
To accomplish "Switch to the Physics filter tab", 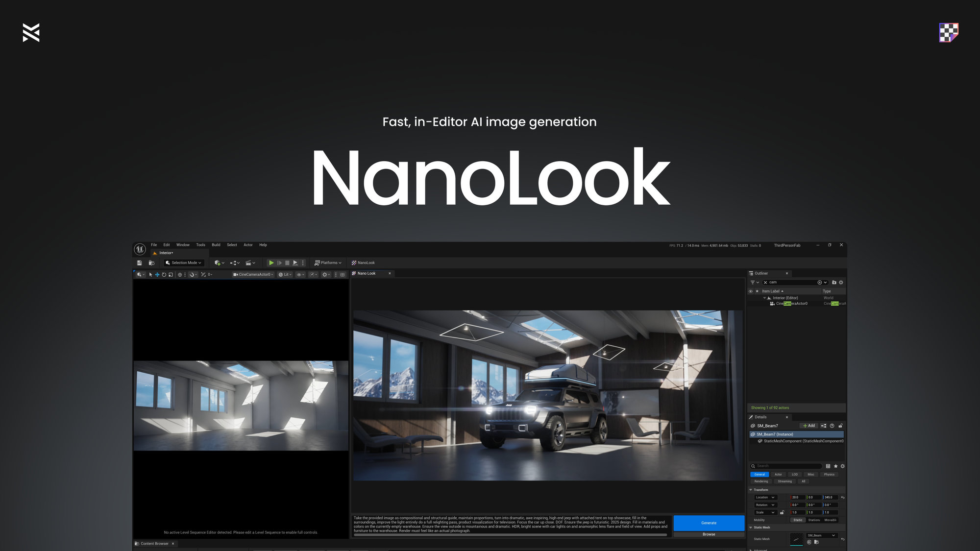I will click(x=829, y=475).
